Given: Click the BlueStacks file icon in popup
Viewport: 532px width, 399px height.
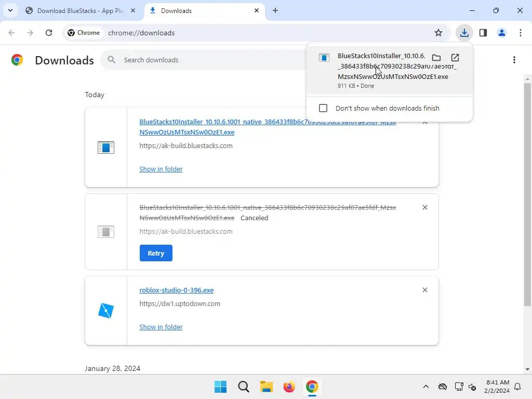Looking at the screenshot, I should click(324, 58).
